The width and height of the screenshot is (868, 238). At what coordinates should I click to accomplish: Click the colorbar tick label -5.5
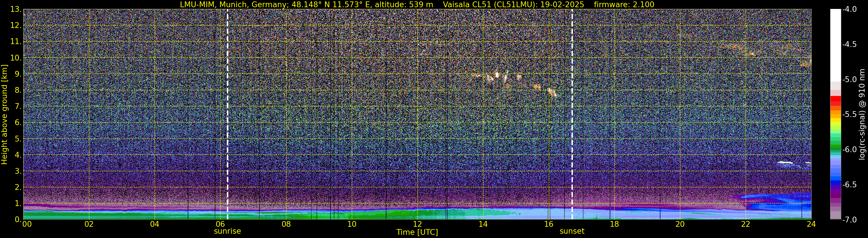tap(850, 115)
